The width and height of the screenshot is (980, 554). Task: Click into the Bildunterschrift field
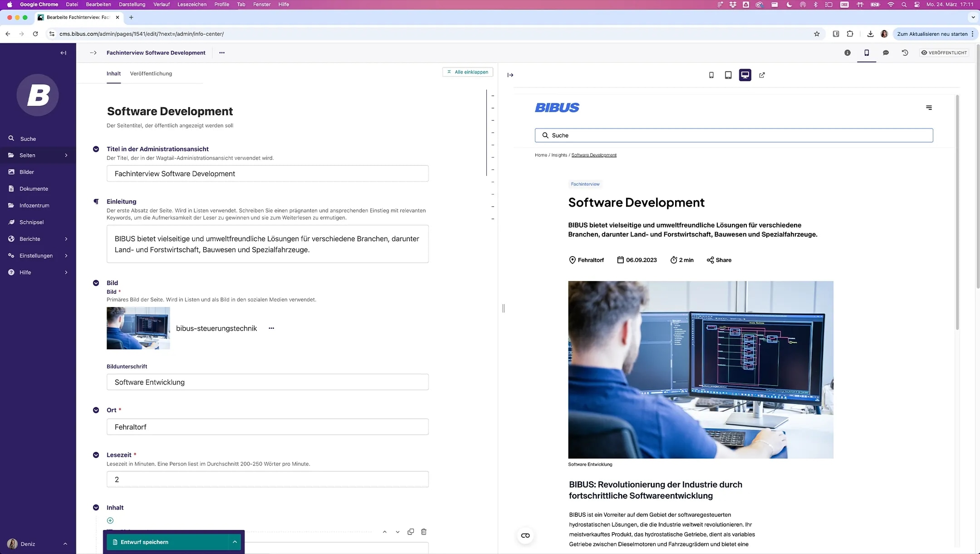268,382
